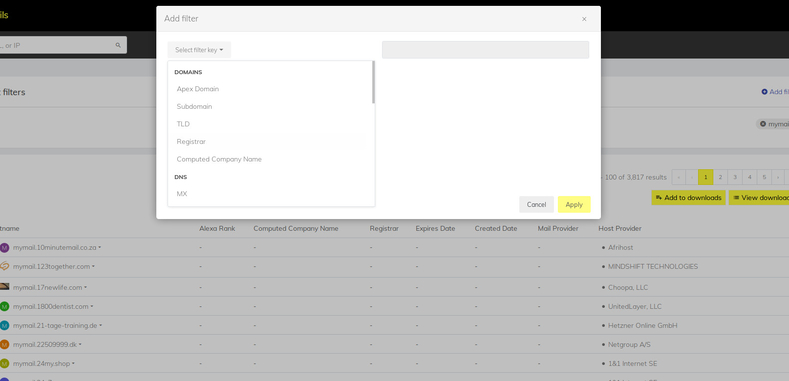Click favicon of mymail.22509999.dk

point(5,345)
